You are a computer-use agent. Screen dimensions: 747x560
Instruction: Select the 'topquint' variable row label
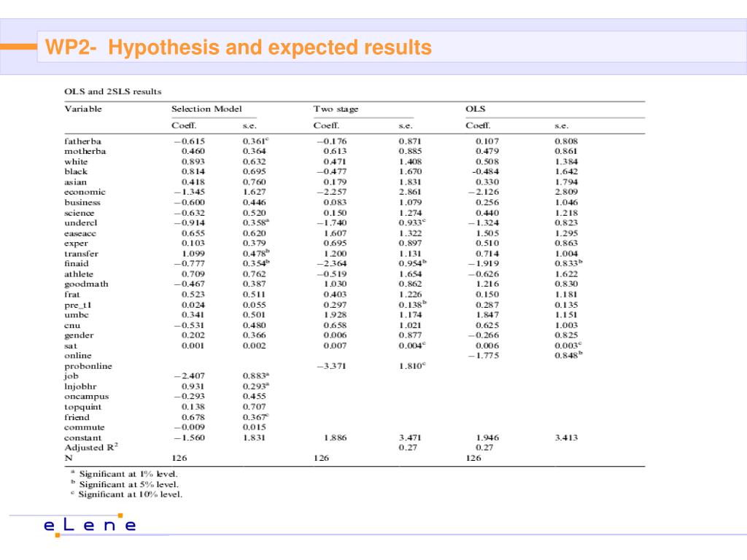[83, 407]
